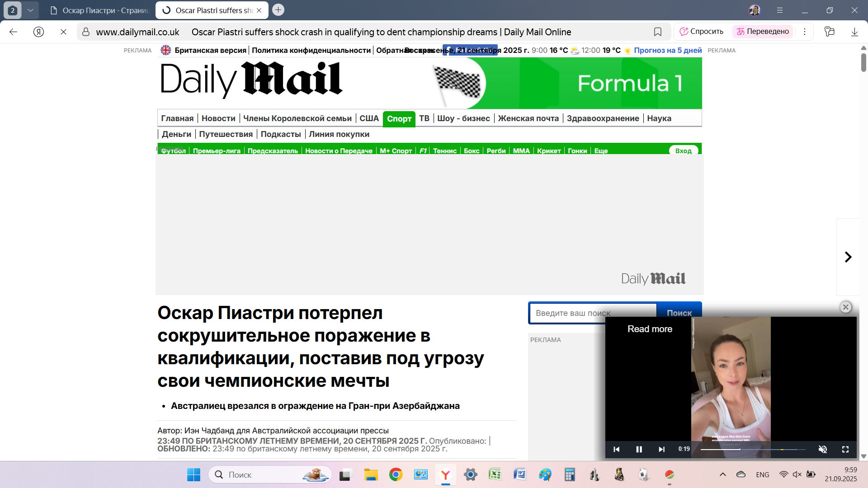Viewport: 868px width, 488px height.
Task: Open the Здравоохранение section
Action: (x=603, y=118)
